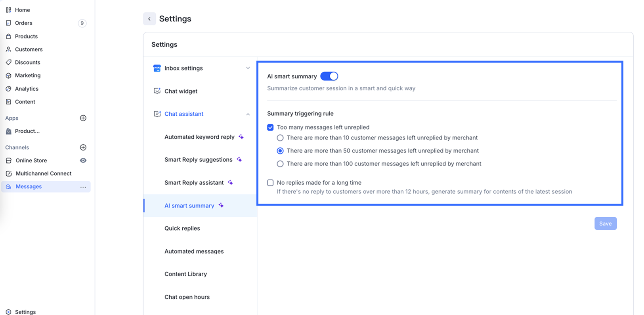Image resolution: width=644 pixels, height=315 pixels.
Task: Click the Inbox settings store icon
Action: point(157,68)
